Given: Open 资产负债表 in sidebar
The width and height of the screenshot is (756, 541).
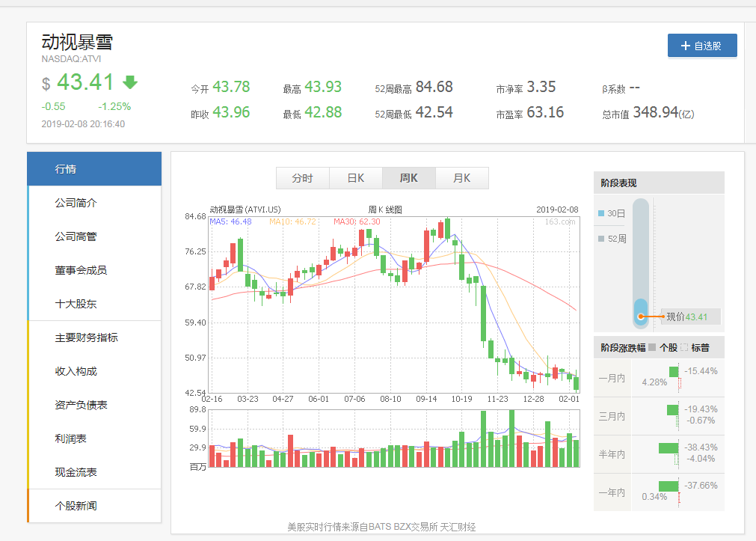Looking at the screenshot, I should coord(94,405).
